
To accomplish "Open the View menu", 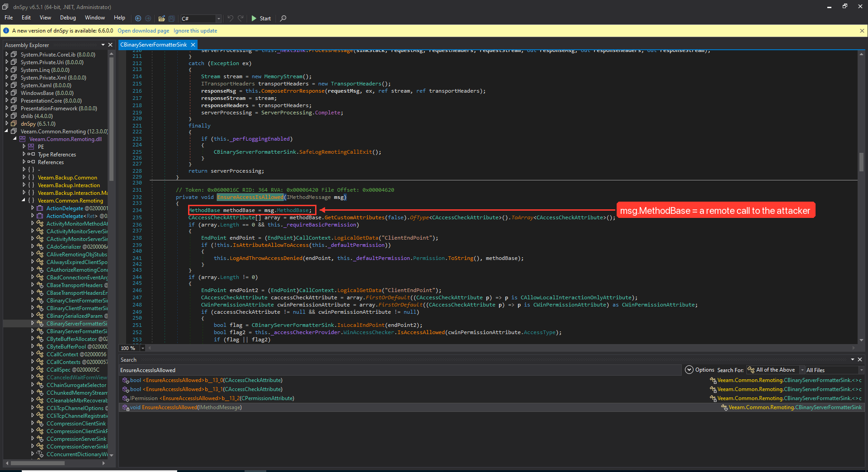I will click(x=45, y=18).
